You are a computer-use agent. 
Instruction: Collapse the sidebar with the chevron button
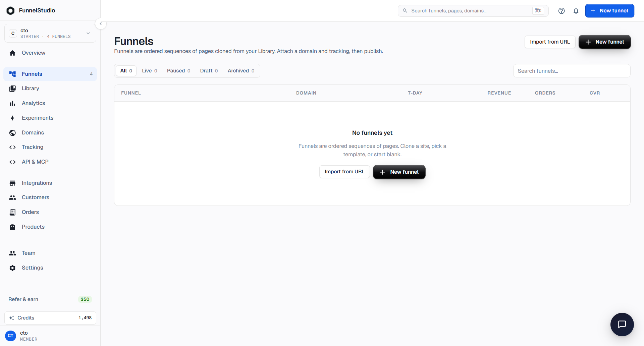101,24
